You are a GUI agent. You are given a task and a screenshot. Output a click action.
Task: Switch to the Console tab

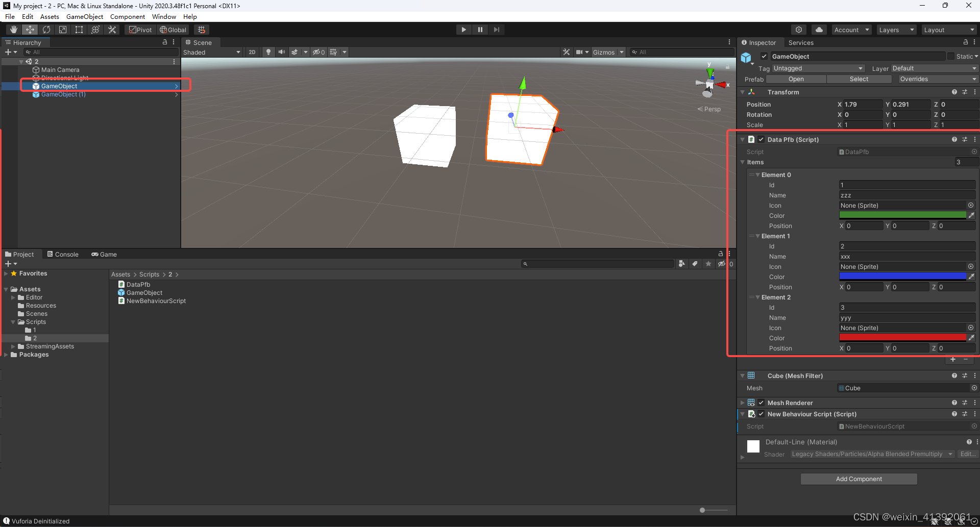click(63, 255)
